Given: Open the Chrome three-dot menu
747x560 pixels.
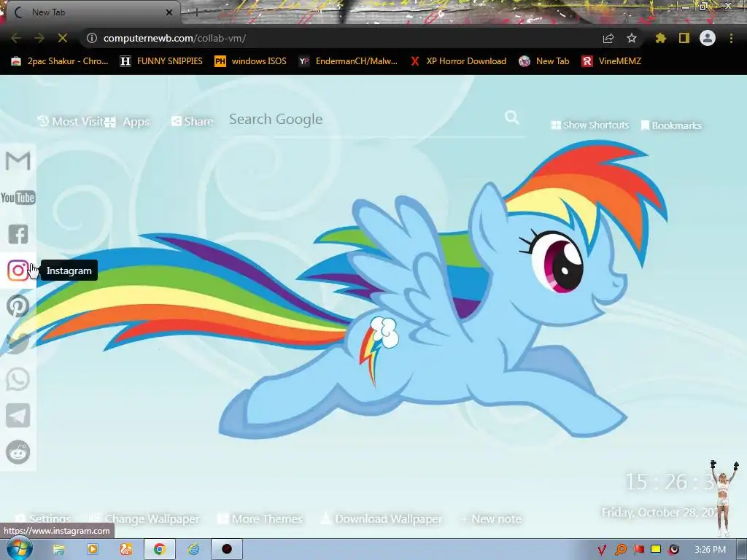Looking at the screenshot, I should point(731,38).
